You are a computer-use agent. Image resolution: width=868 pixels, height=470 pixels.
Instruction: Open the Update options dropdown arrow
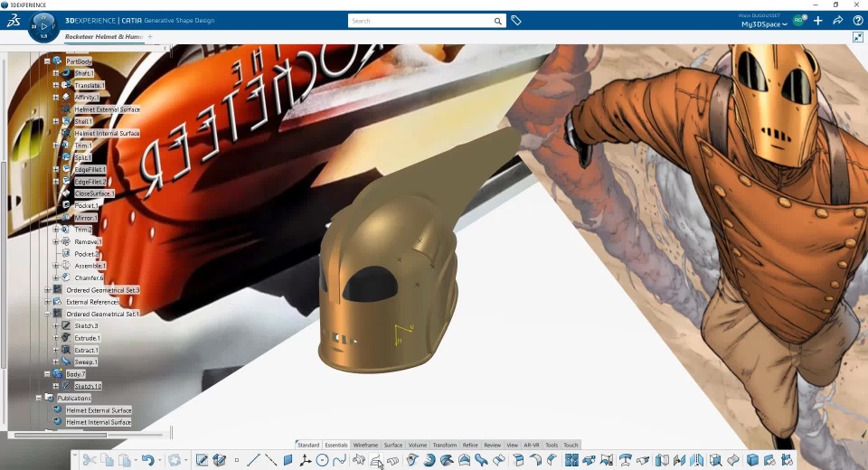click(186, 460)
